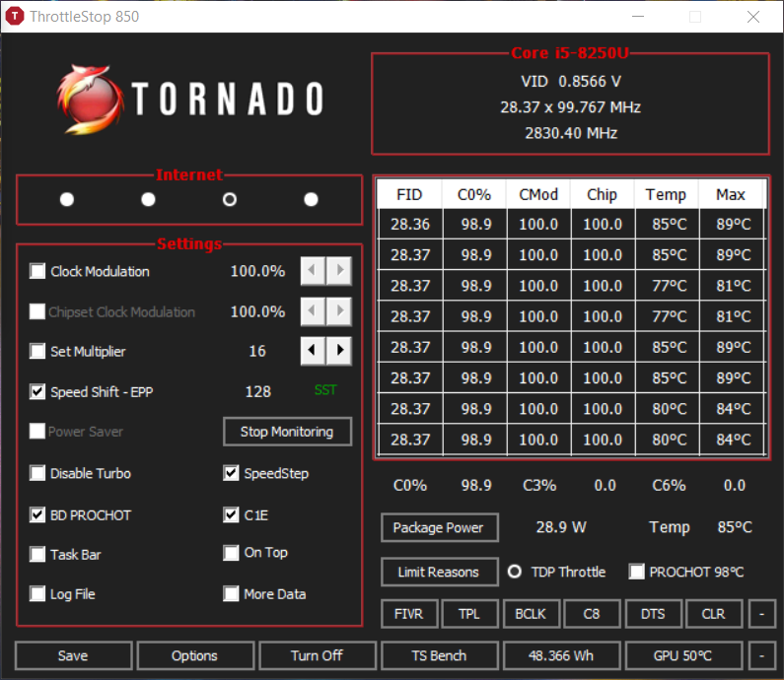This screenshot has height=680, width=784.
Task: Click the Turn Off button
Action: pos(318,655)
